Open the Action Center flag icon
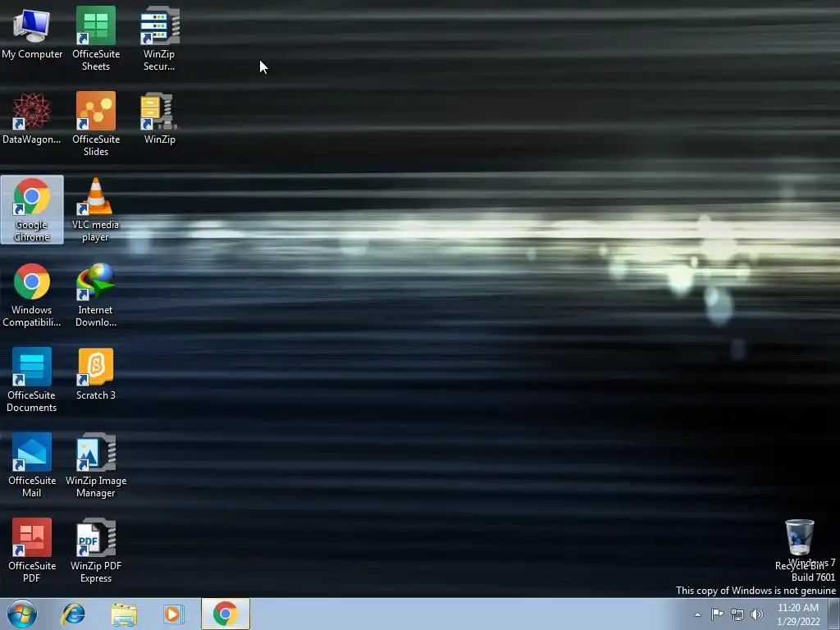This screenshot has width=840, height=630. (717, 614)
